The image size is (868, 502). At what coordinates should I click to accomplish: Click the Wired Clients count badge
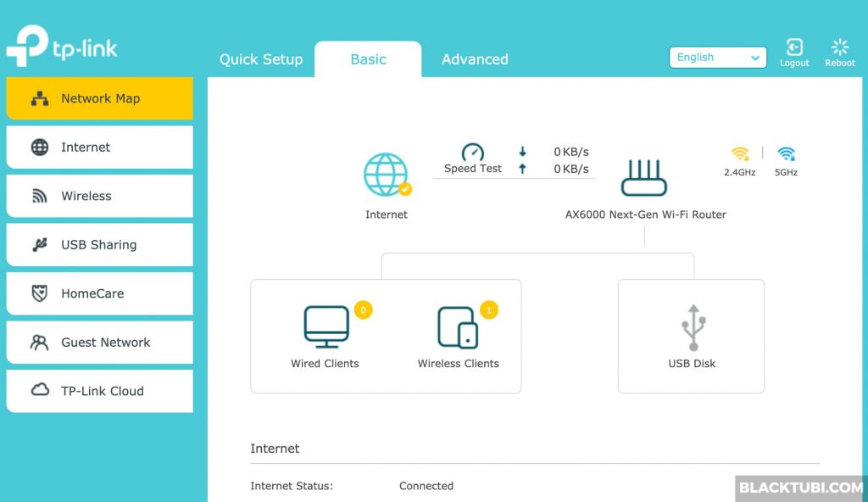(x=363, y=310)
